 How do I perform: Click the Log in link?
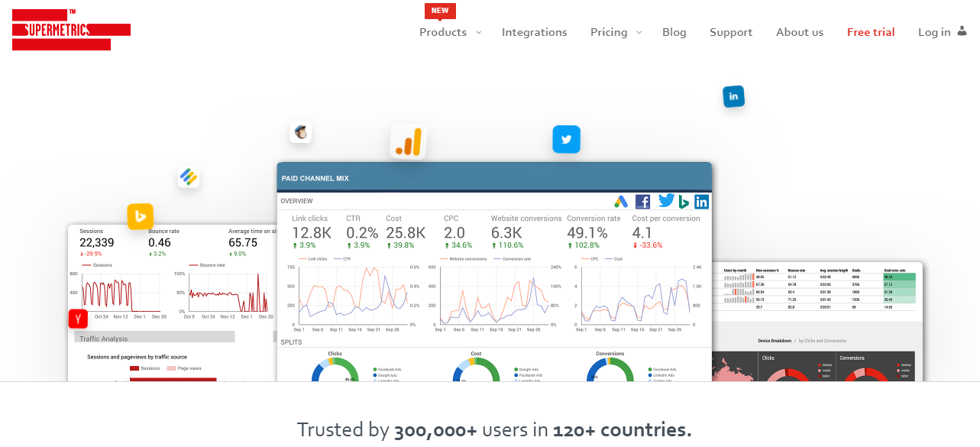934,32
